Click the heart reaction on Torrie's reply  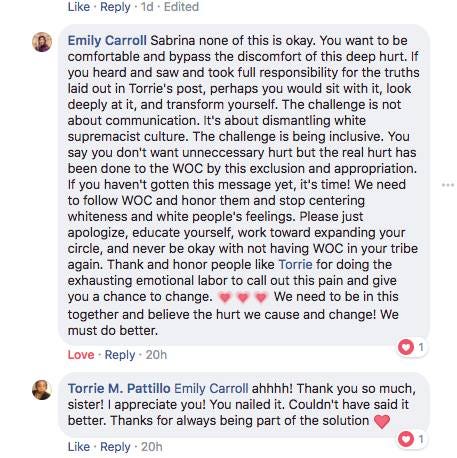tap(406, 439)
